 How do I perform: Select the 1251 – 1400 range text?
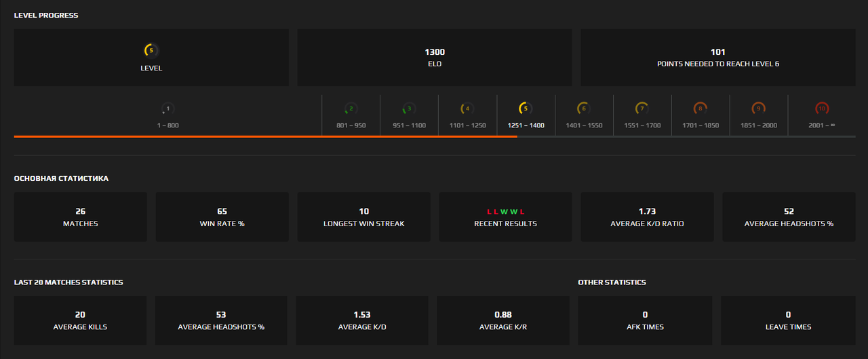pyautogui.click(x=526, y=125)
